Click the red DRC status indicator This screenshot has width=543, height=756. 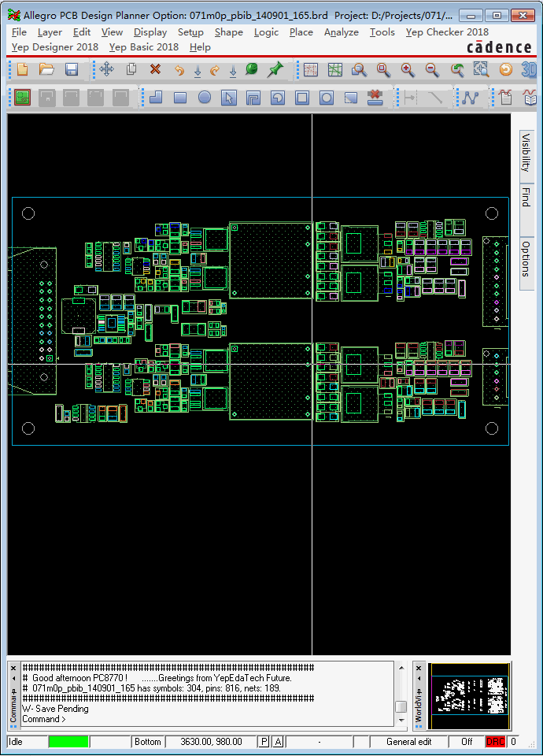point(495,742)
